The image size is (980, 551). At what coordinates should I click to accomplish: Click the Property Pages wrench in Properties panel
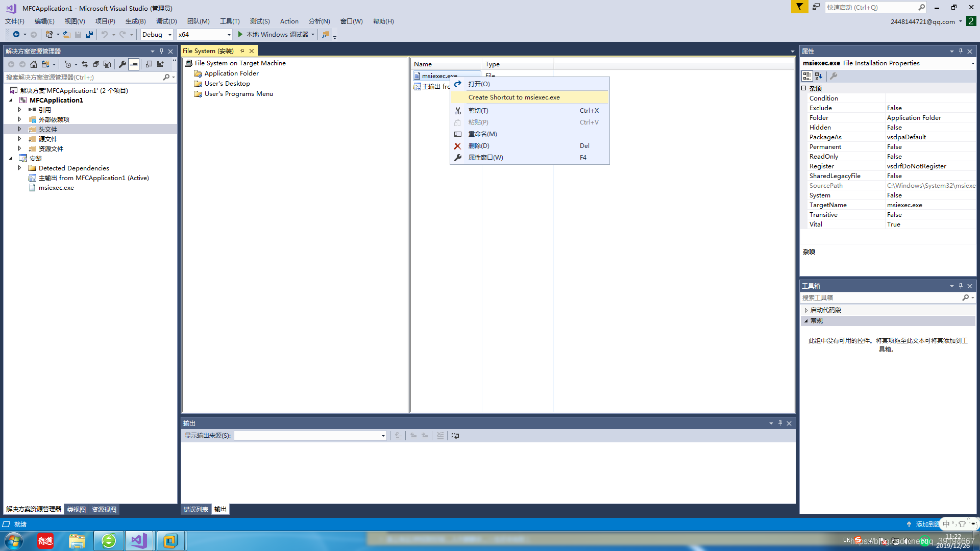pos(834,76)
